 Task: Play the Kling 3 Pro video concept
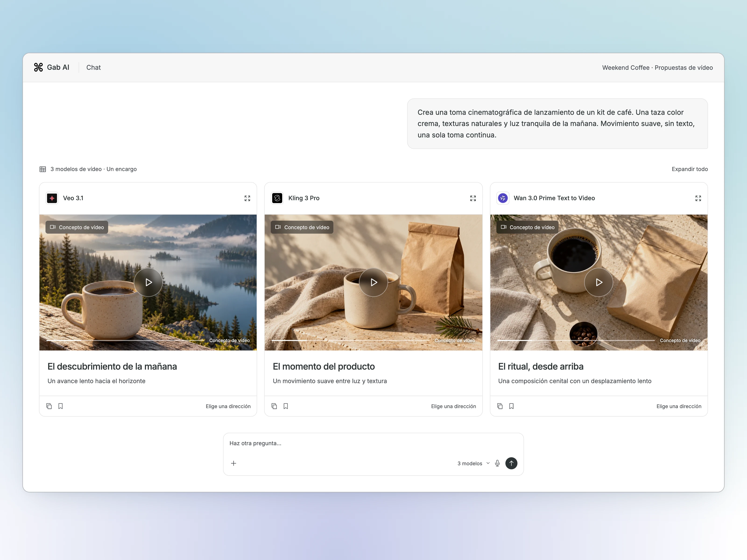373,282
